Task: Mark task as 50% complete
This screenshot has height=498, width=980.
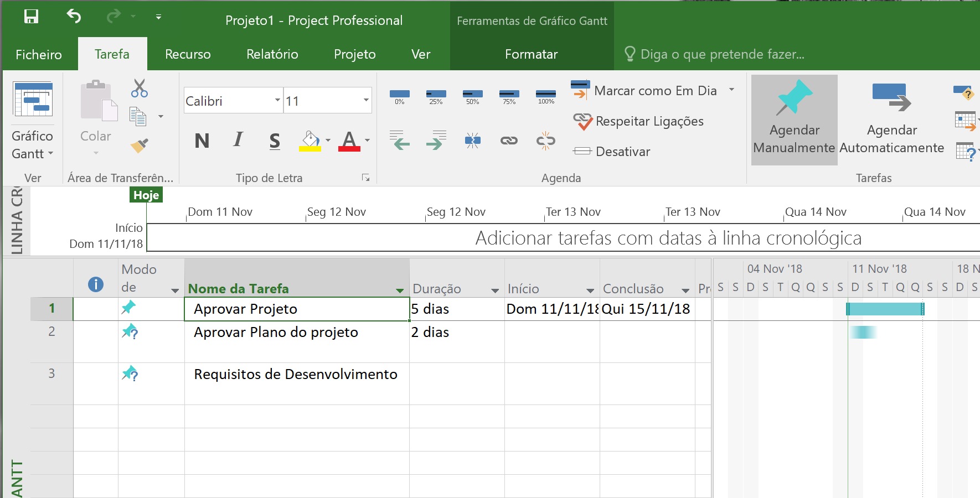Action: [x=472, y=93]
